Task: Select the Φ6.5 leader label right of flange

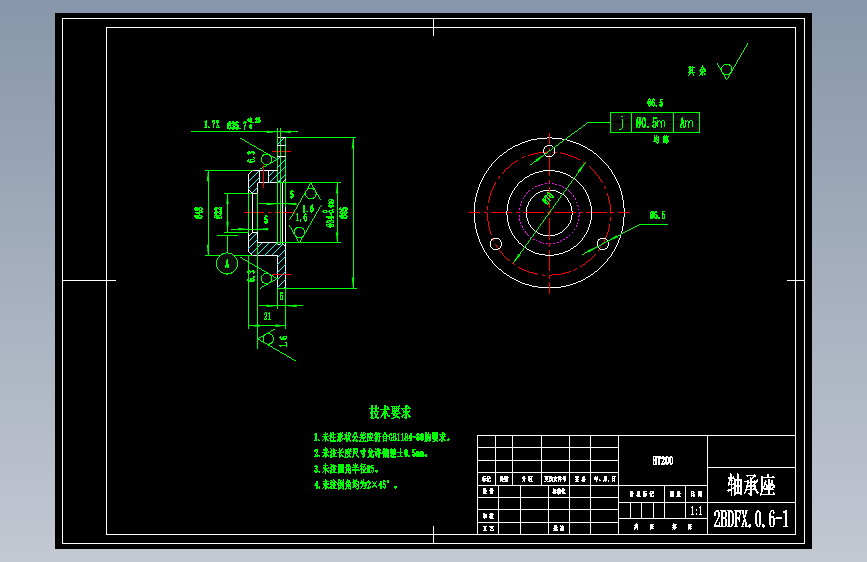Action: coord(657,215)
